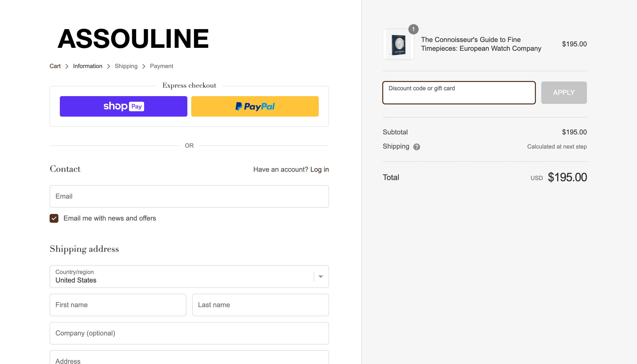Image resolution: width=637 pixels, height=364 pixels.
Task: Check out with PayPal
Action: [x=255, y=106]
